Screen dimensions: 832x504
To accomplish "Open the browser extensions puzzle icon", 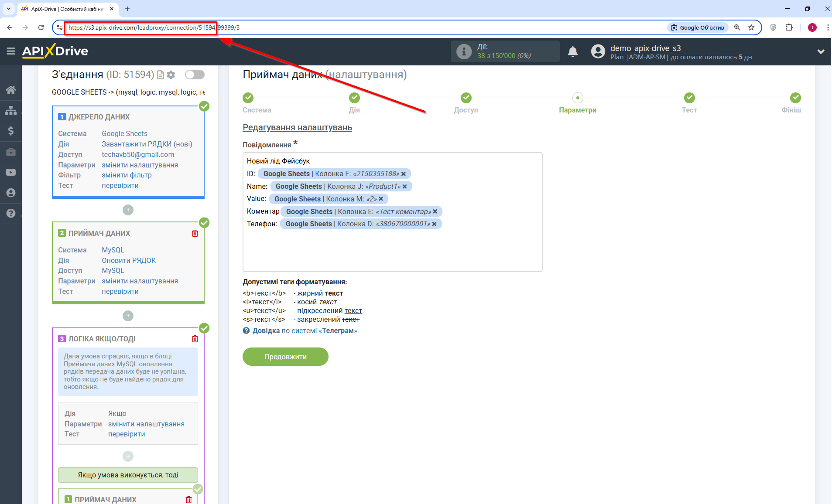I will 789,27.
